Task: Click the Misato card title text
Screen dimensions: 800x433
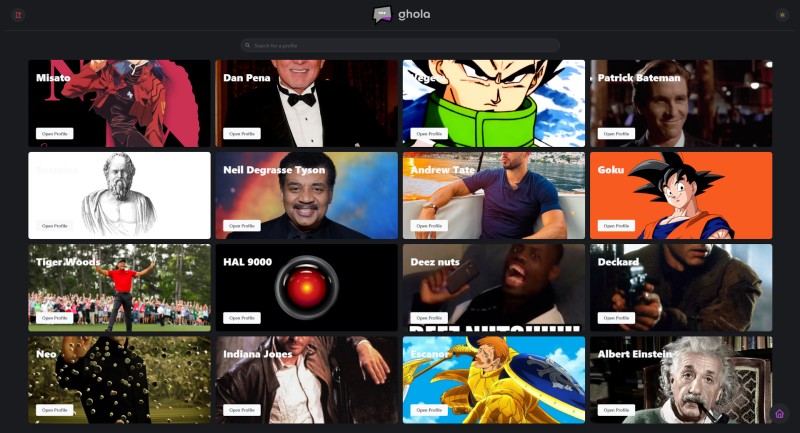Action: point(53,78)
